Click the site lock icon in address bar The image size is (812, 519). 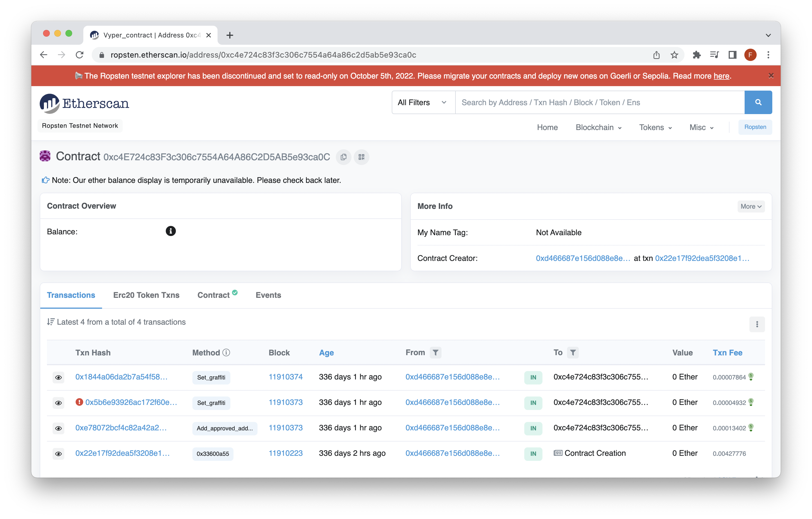[101, 55]
